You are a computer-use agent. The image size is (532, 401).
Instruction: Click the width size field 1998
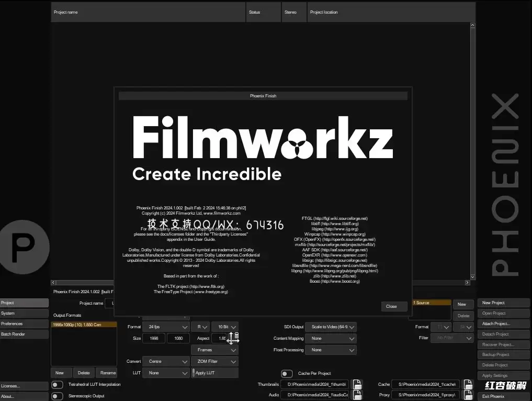click(x=154, y=339)
